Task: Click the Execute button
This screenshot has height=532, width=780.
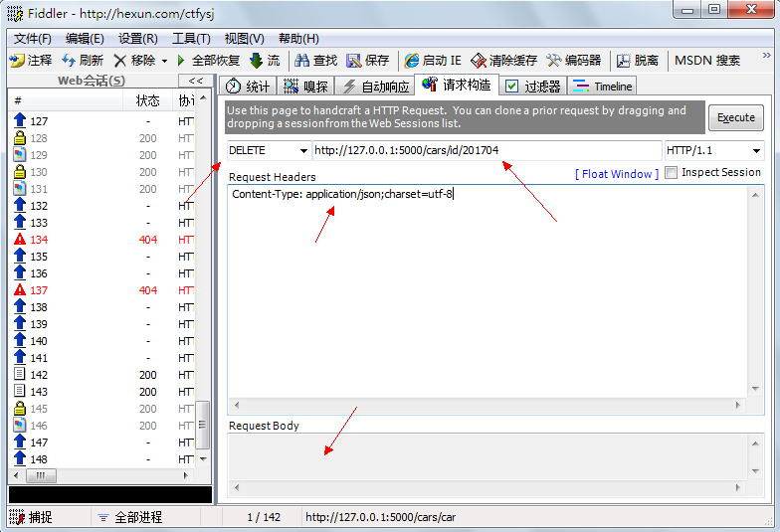Action: 736,117
